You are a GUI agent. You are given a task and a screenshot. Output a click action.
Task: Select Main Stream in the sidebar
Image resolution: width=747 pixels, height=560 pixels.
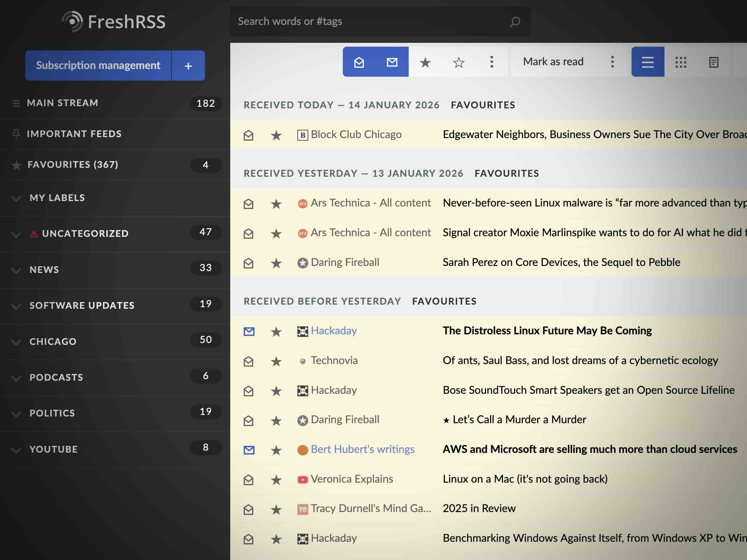62,103
